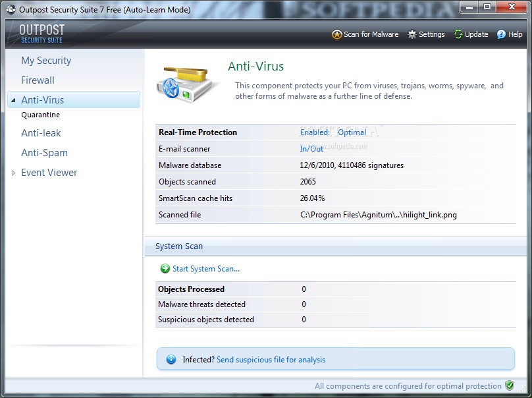Click the hilight_link.png scanned file path
This screenshot has width=532, height=398.
coord(379,215)
